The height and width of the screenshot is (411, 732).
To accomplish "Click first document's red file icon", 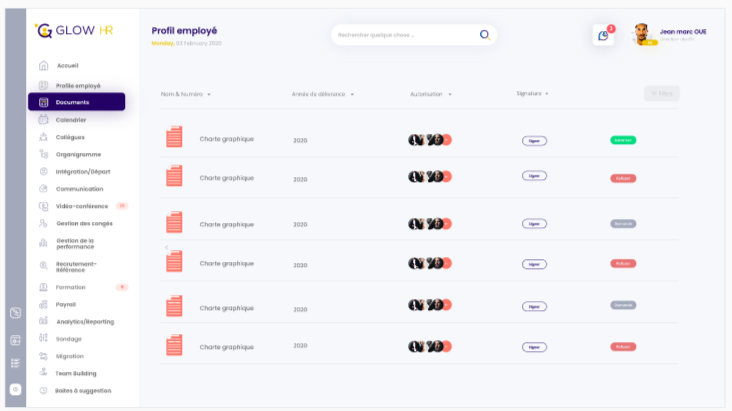I will point(174,138).
